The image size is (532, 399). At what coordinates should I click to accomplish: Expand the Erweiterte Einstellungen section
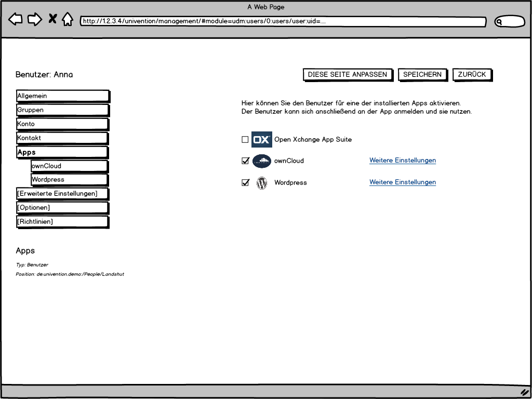pos(62,194)
